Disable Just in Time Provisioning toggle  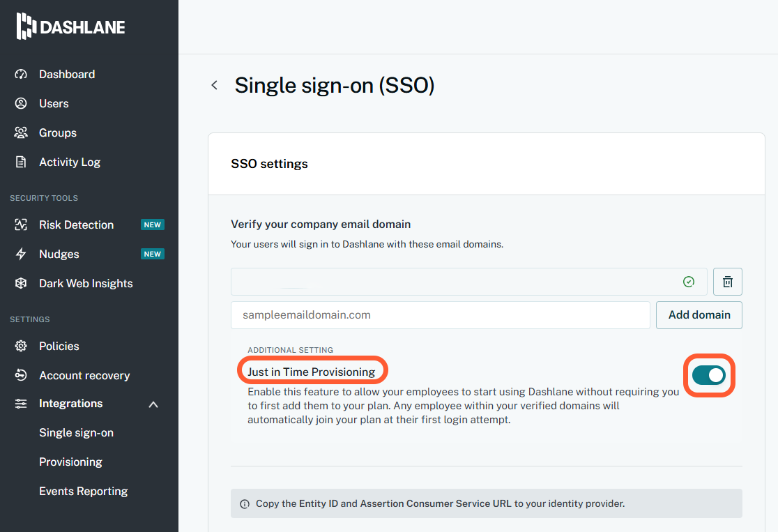(x=708, y=375)
